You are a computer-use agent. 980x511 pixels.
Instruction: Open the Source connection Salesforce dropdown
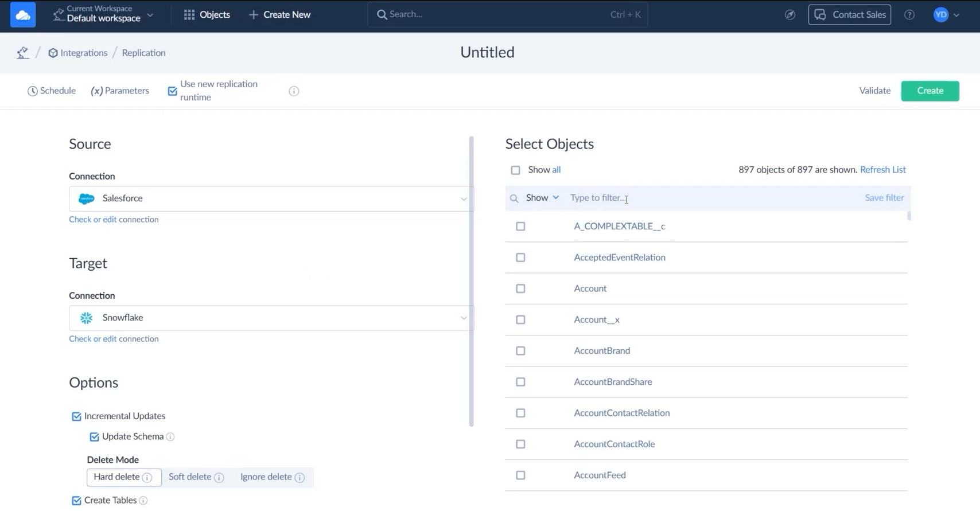271,198
